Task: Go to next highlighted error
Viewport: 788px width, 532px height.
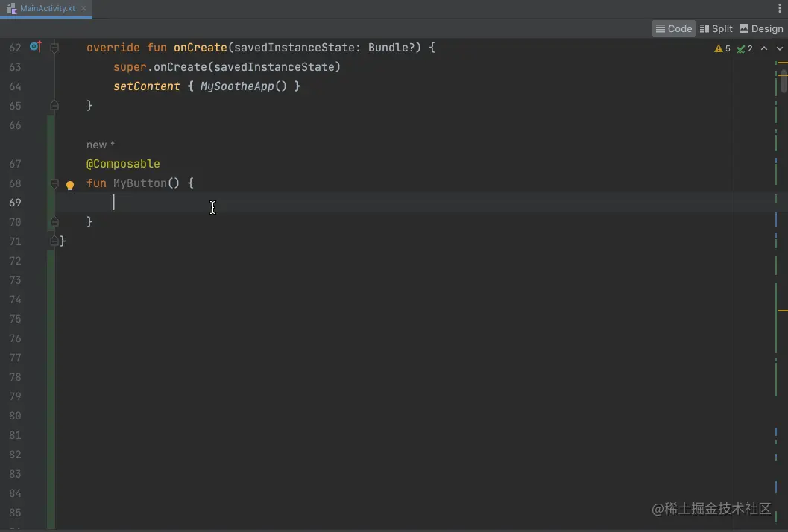Action: (780, 48)
